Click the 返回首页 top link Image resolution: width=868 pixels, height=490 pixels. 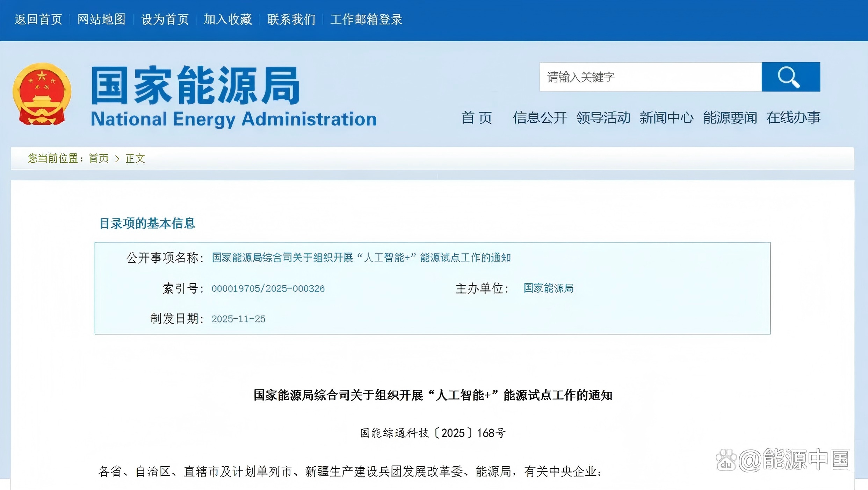(38, 19)
